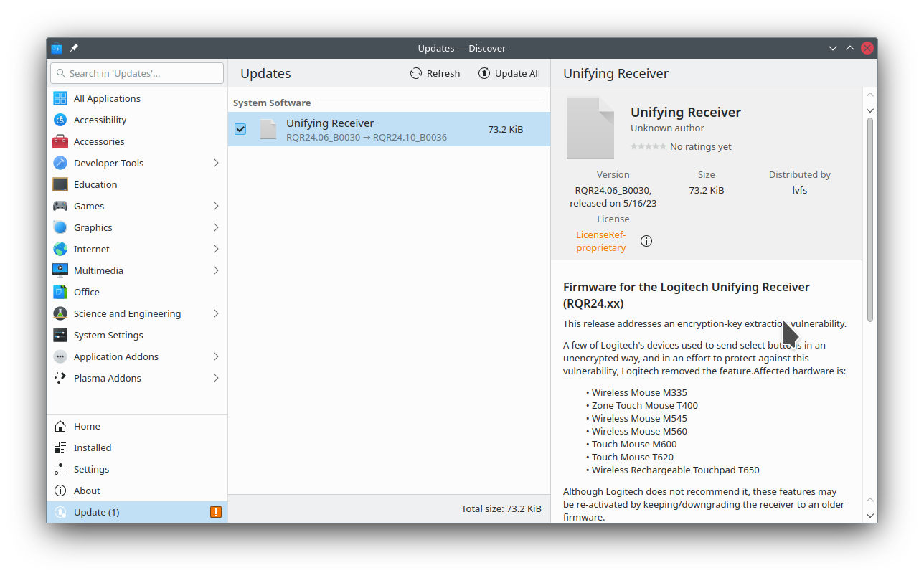Click the Office category icon
924x578 pixels.
coord(60,292)
